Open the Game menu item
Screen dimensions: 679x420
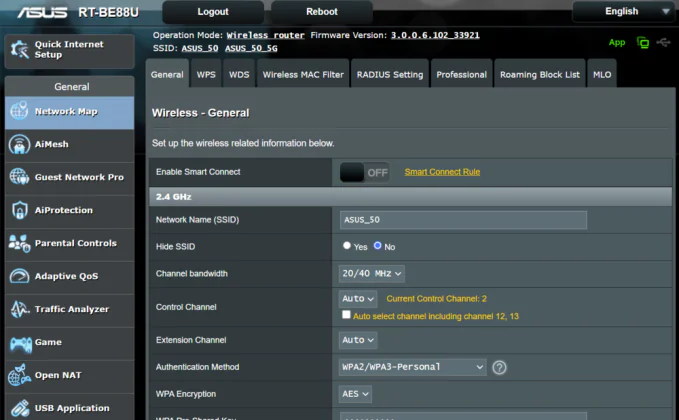pyautogui.click(x=69, y=342)
